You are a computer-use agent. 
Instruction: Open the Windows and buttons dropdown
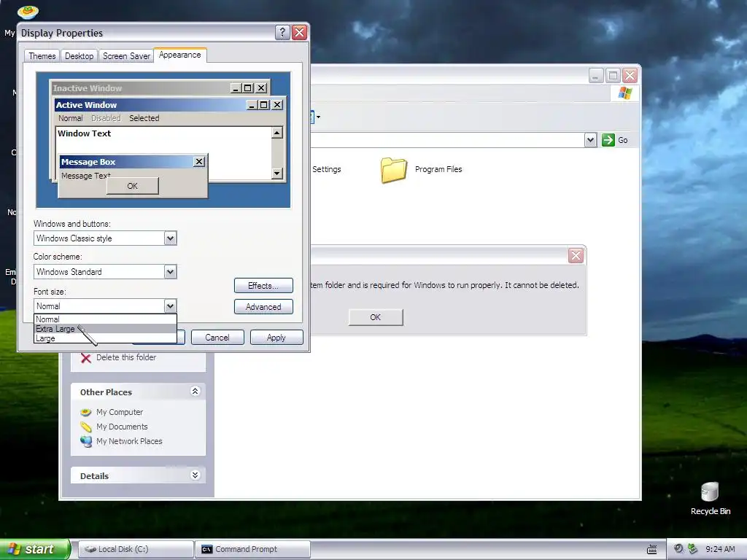point(170,238)
